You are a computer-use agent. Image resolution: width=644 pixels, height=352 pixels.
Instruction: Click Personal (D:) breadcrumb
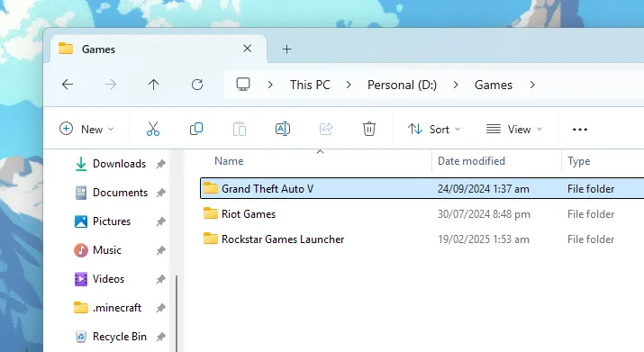pos(402,85)
